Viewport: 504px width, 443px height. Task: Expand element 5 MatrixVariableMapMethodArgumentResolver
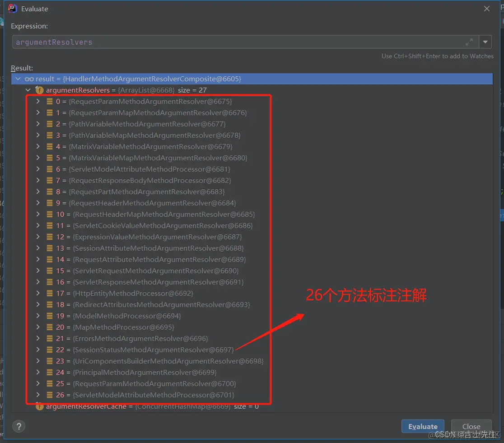38,158
